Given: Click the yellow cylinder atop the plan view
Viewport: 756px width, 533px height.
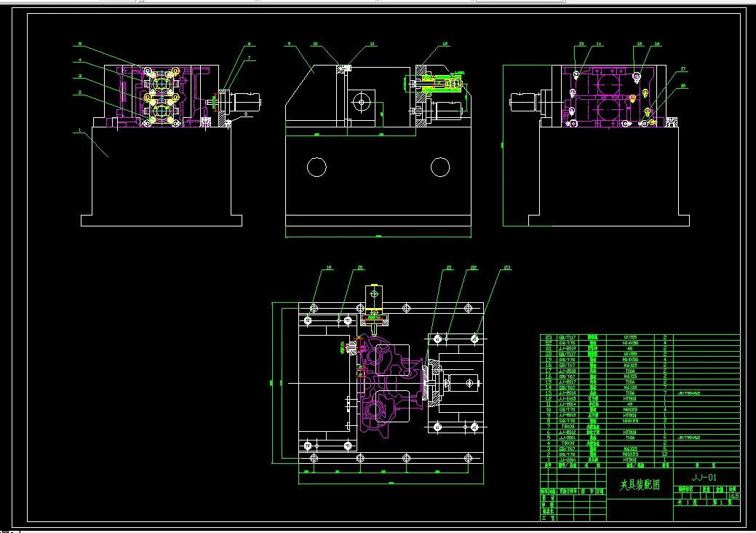Looking at the screenshot, I should click(x=374, y=296).
